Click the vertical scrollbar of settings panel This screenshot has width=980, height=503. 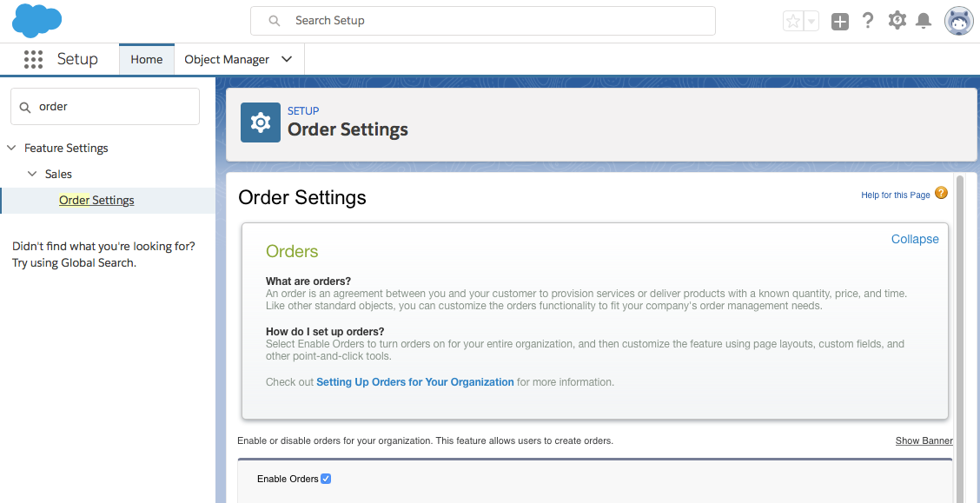(959, 330)
